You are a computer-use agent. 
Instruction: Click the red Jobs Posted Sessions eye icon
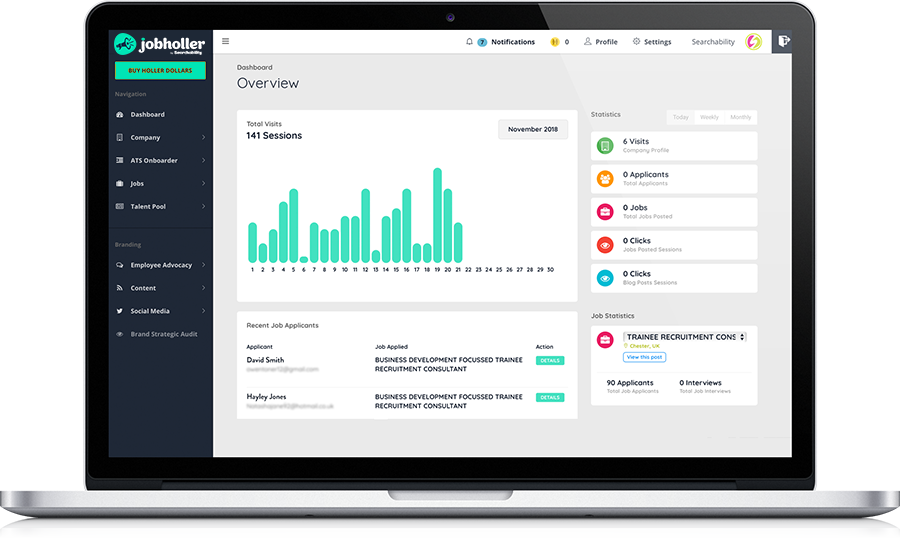point(605,245)
